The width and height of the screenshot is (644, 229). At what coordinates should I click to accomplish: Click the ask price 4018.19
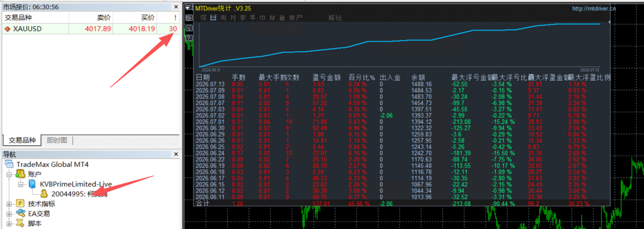pyautogui.click(x=142, y=28)
